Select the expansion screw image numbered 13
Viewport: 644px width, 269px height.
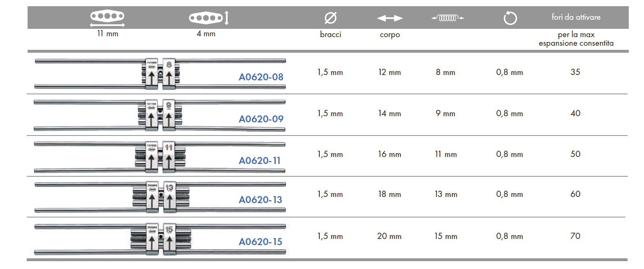160,197
